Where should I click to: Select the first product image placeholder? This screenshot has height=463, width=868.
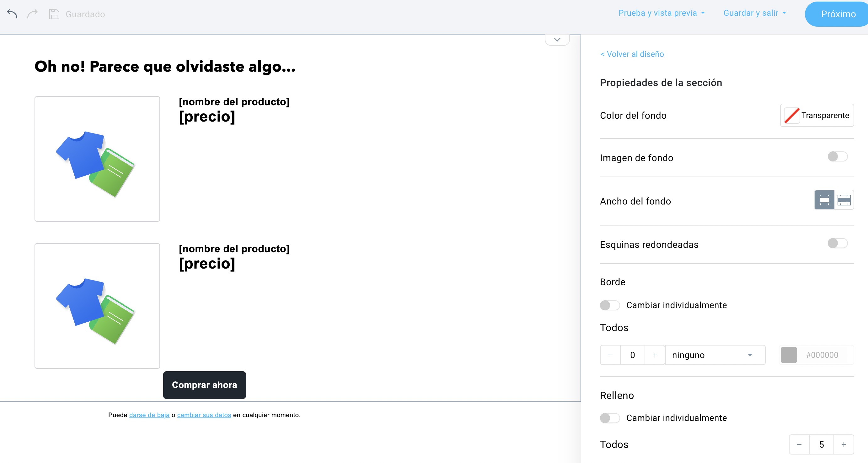point(97,159)
